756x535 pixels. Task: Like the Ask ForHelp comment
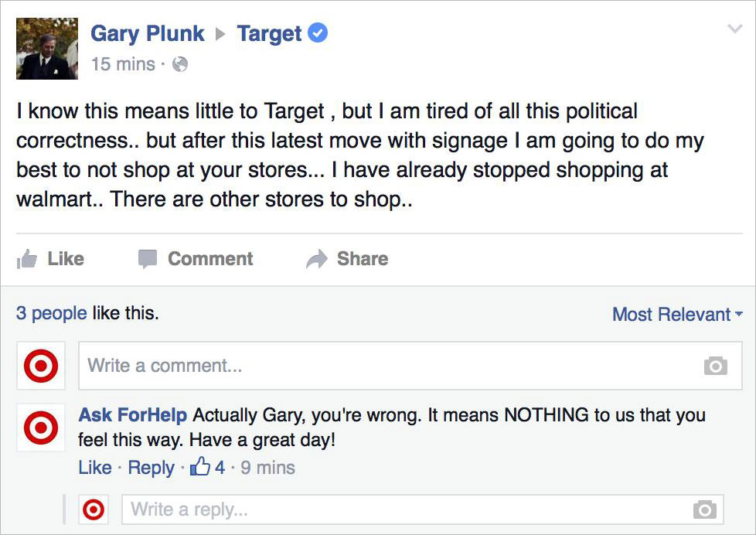[95, 468]
